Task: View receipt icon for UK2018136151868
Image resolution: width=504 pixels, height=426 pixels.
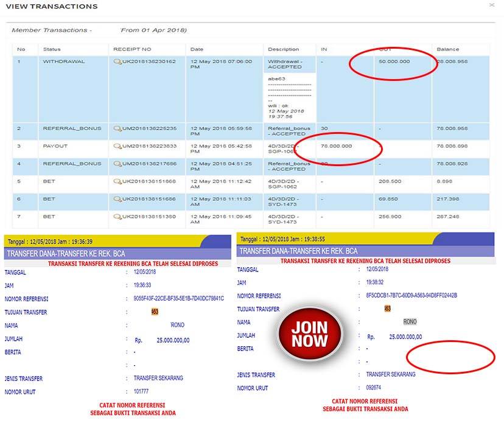Action: [x=117, y=181]
